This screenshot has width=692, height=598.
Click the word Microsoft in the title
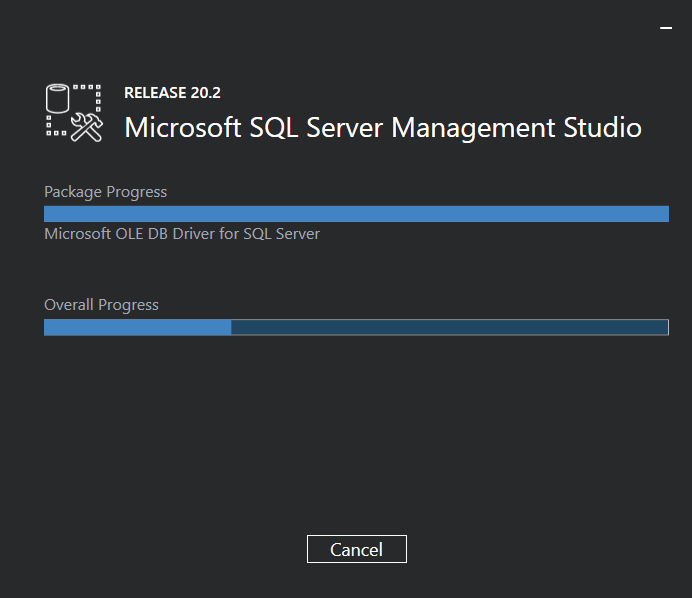[x=182, y=128]
